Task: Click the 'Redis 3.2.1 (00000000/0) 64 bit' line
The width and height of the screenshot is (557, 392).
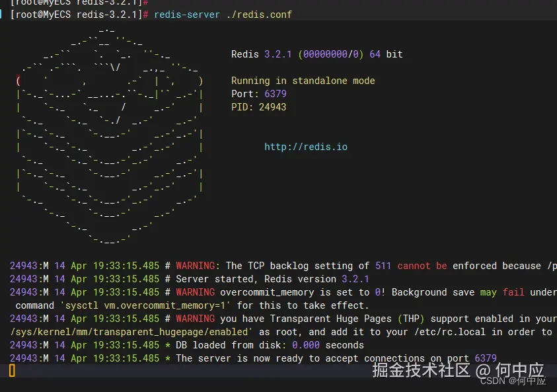Action: click(x=317, y=54)
